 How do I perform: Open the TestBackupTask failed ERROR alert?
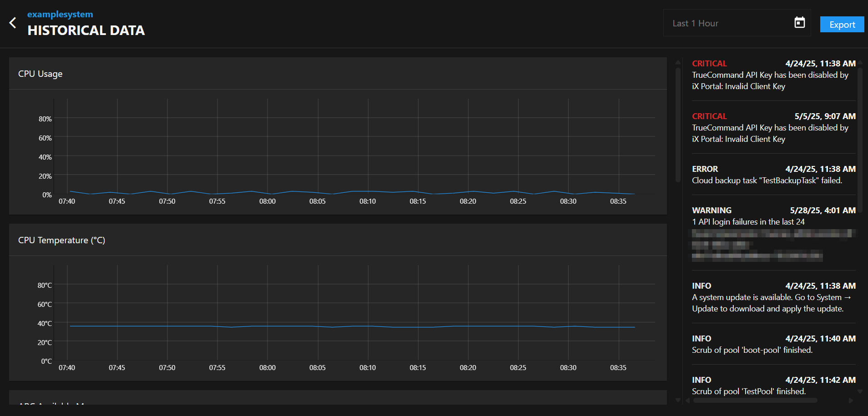(773, 175)
